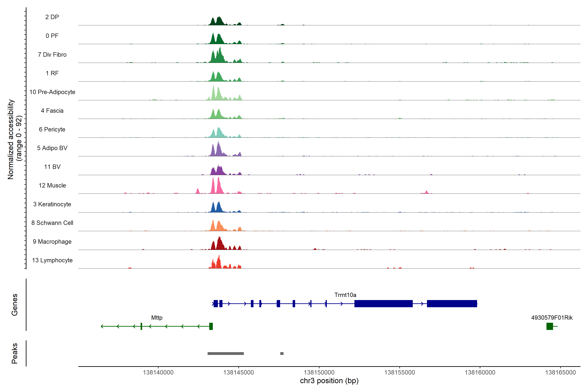Viewport: 588px width, 392px height.
Task: Click the 7 Div Fibro label
Action: (52, 55)
